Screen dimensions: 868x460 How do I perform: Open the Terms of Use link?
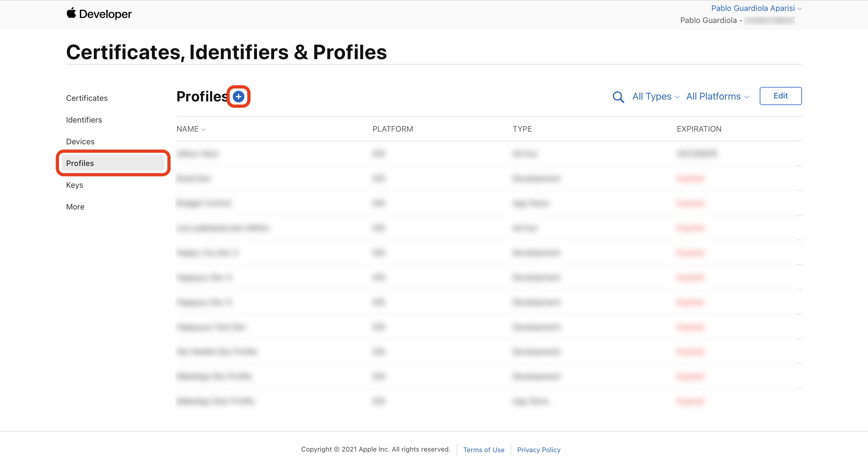pos(483,449)
